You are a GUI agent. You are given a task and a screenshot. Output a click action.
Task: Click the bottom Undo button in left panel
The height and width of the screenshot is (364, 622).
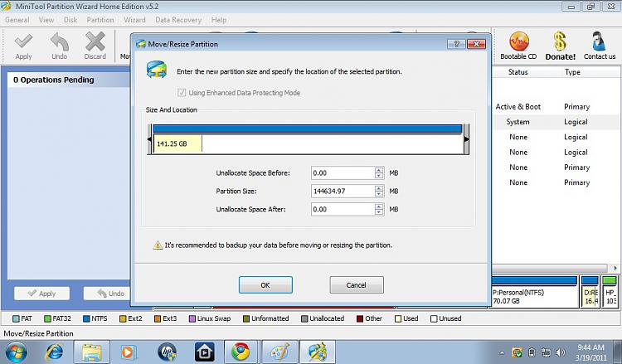point(107,294)
